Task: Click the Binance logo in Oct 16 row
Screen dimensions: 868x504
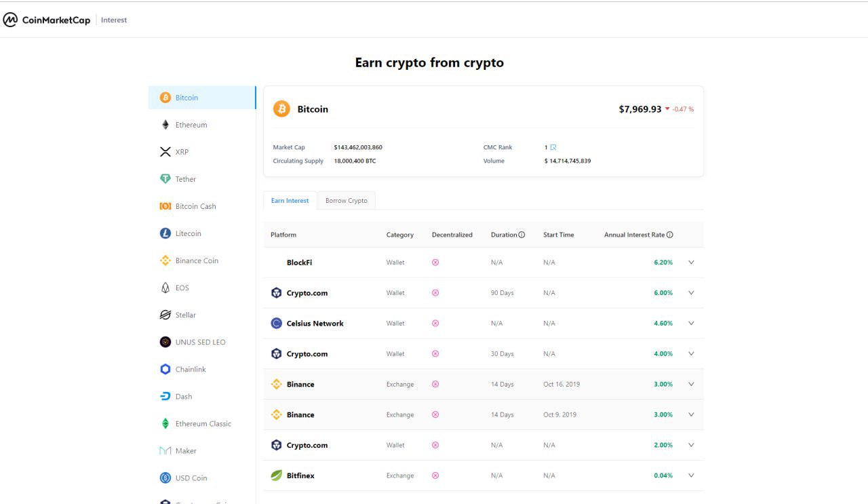Action: [276, 384]
